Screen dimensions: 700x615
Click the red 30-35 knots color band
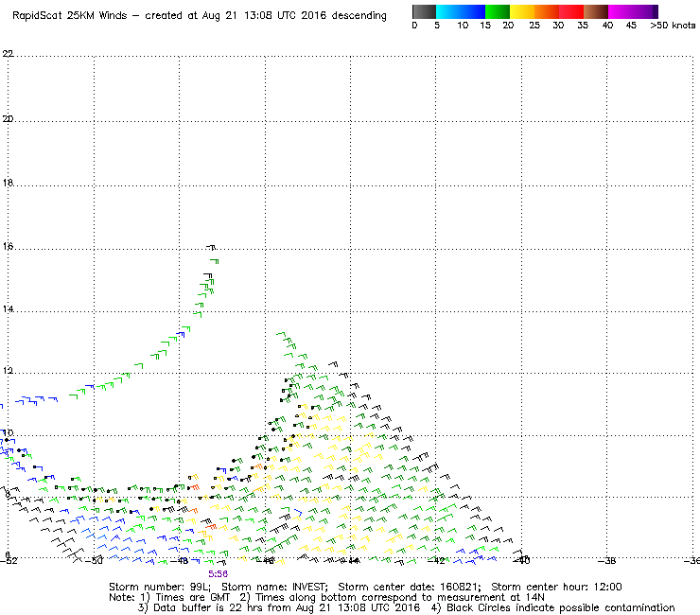click(571, 11)
